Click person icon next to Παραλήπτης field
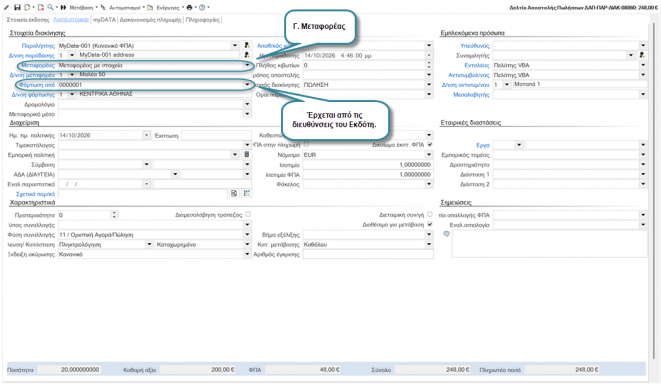661x384 pixels. tap(247, 45)
